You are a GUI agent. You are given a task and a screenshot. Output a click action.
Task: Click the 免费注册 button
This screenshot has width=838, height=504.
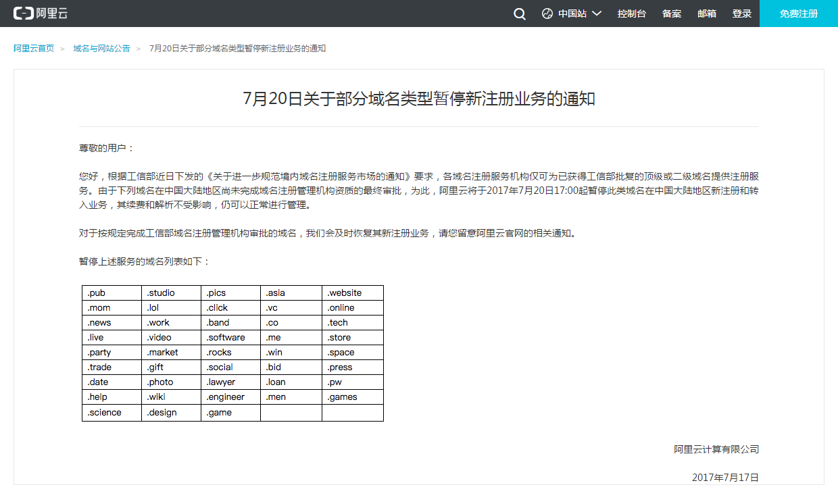799,14
